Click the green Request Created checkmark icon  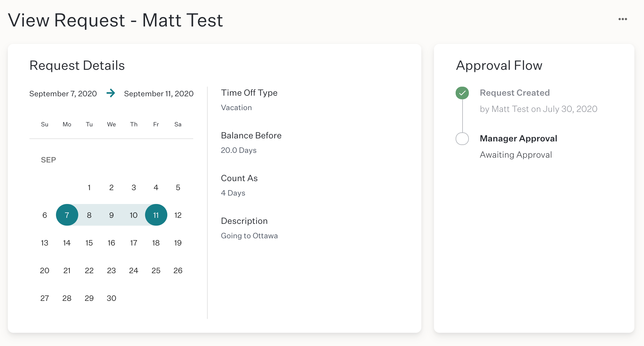pyautogui.click(x=462, y=93)
